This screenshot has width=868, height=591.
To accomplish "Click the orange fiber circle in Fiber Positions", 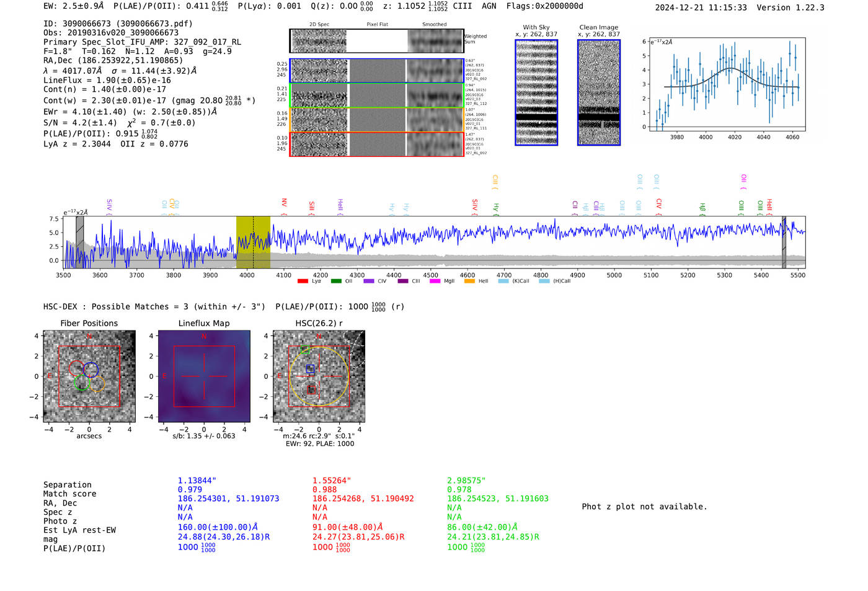I will coord(97,383).
